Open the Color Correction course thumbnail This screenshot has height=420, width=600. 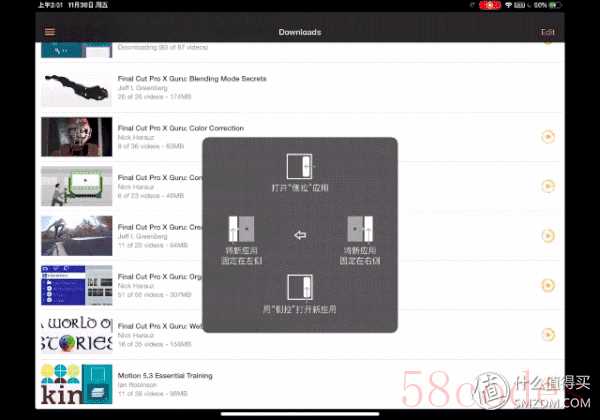(77, 137)
